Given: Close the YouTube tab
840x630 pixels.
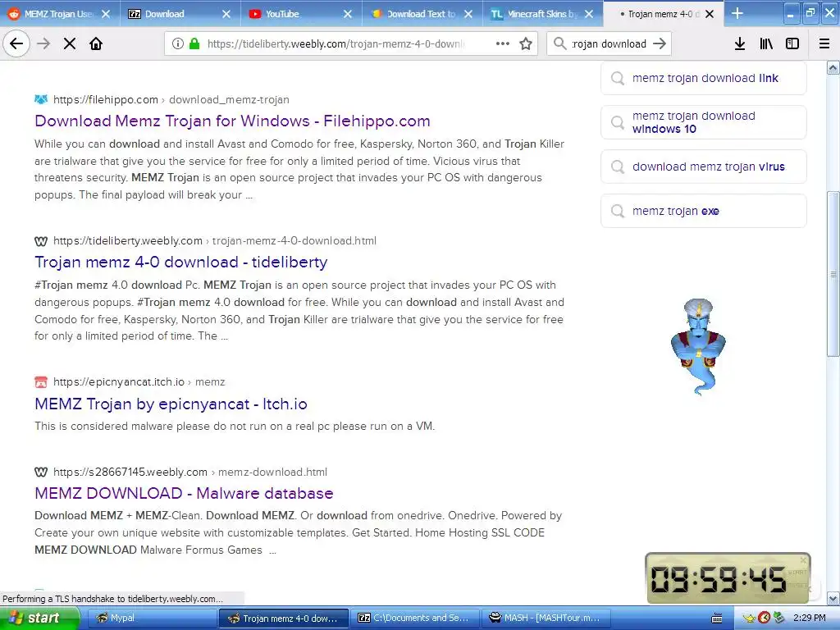Looking at the screenshot, I should coord(348,14).
